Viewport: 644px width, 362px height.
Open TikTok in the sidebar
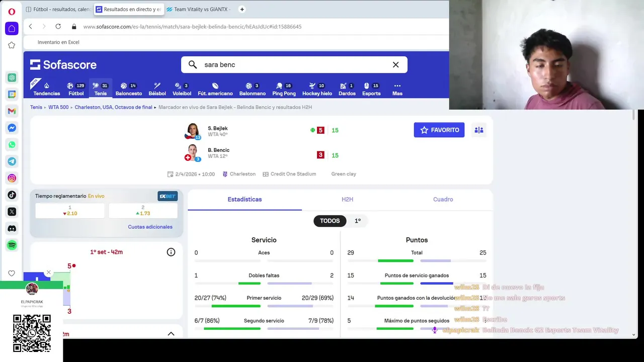pyautogui.click(x=12, y=195)
